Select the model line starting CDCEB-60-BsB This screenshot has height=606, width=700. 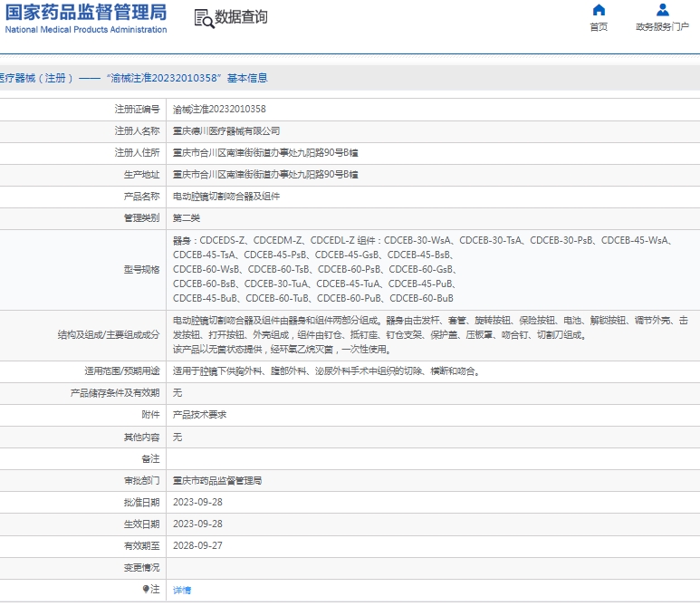(314, 284)
